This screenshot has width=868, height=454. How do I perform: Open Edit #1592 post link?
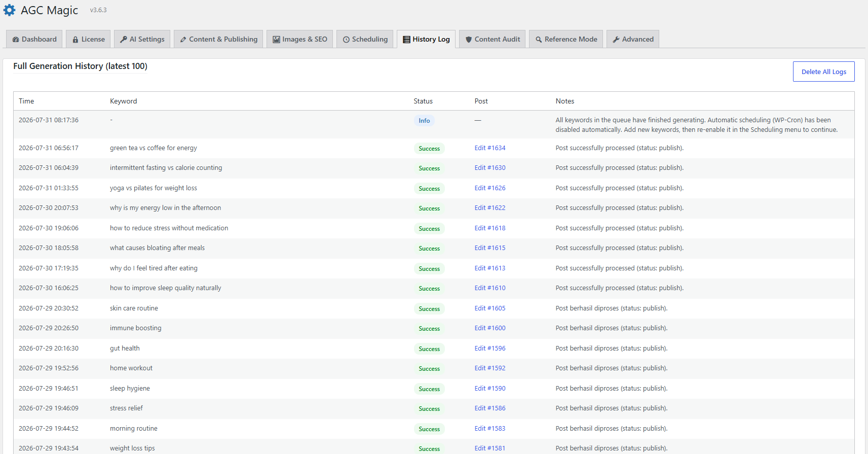click(489, 368)
